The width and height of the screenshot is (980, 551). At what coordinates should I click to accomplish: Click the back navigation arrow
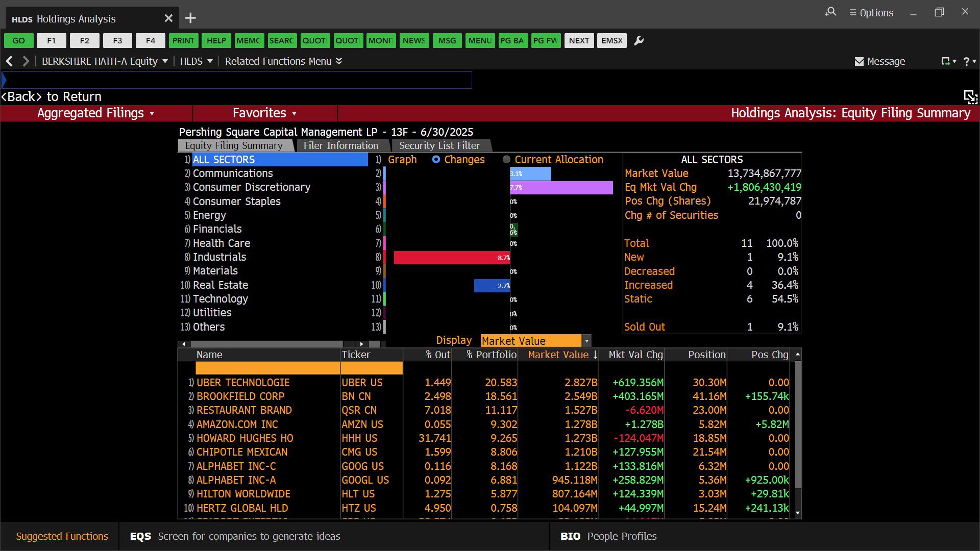(x=9, y=61)
